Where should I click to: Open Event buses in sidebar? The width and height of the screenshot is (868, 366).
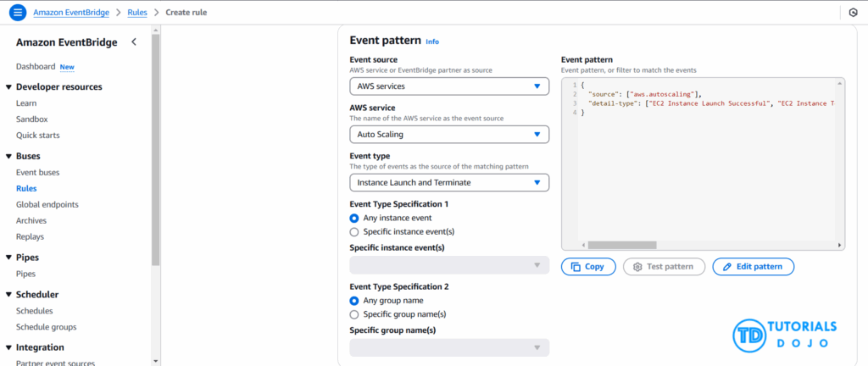(37, 172)
